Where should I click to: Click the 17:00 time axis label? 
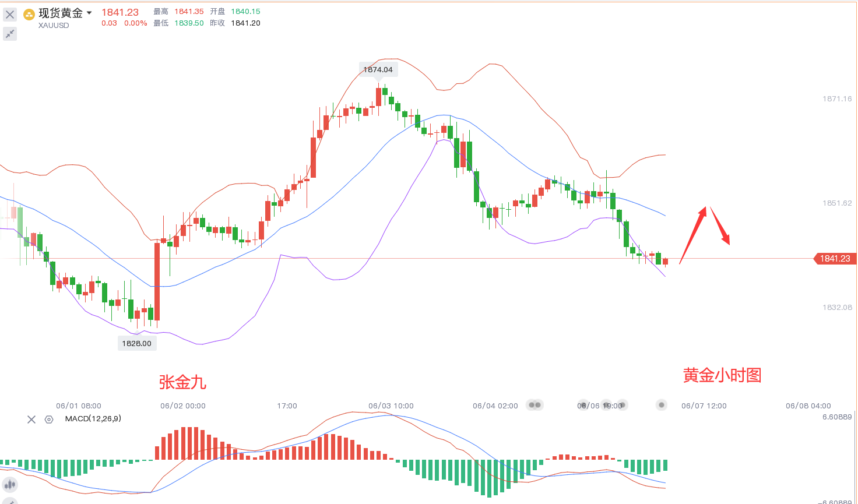click(287, 406)
